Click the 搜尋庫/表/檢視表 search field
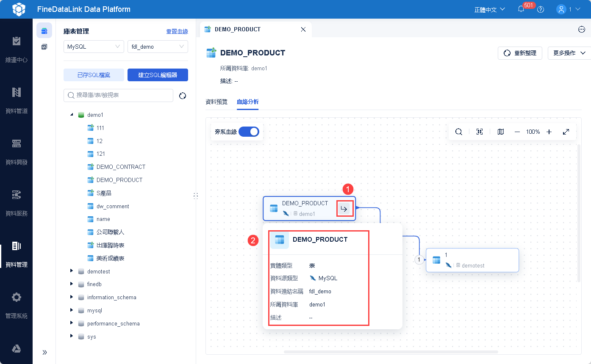 [118, 95]
